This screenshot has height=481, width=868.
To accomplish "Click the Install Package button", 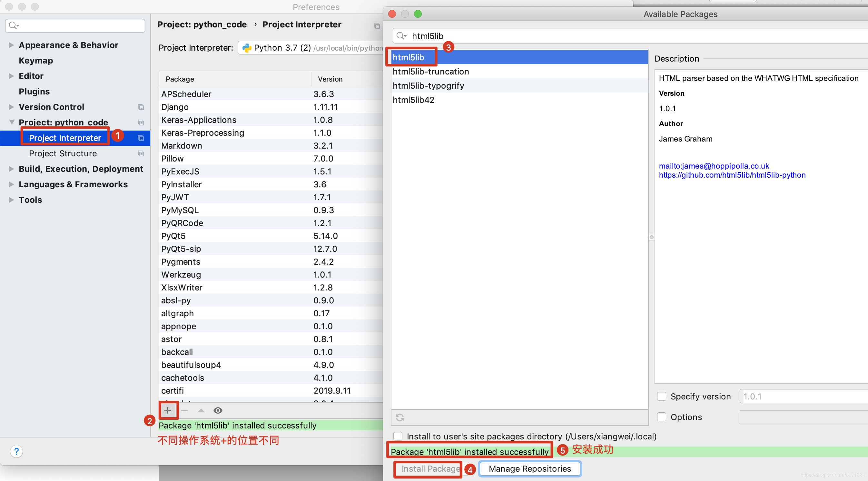I will (x=430, y=468).
